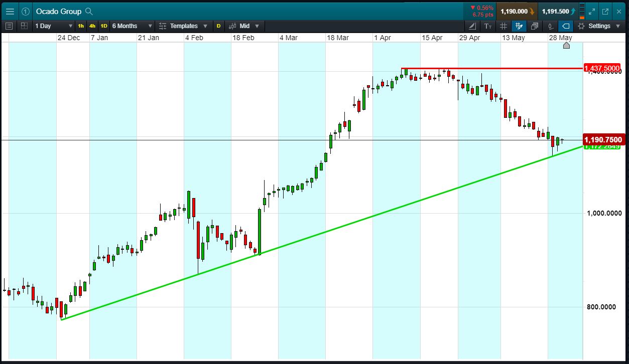Click the 4 Feb date label
Viewport: 629px width, 364px height.
(194, 38)
